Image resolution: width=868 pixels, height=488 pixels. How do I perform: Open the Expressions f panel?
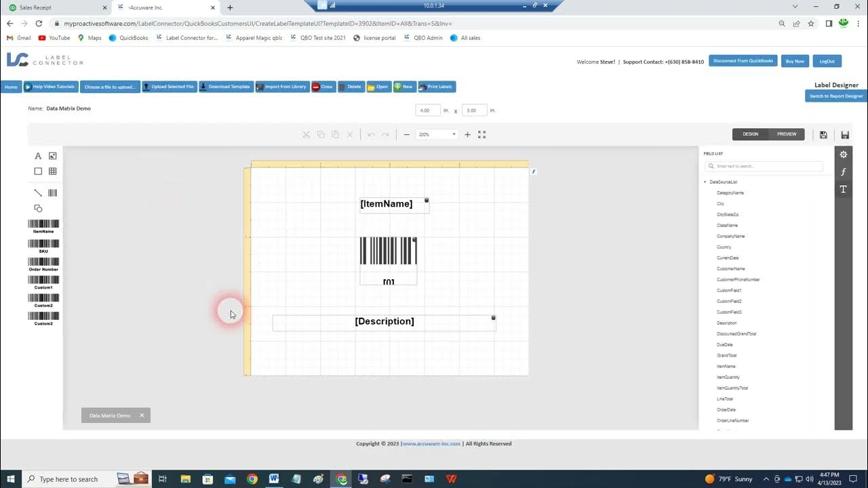[844, 172]
